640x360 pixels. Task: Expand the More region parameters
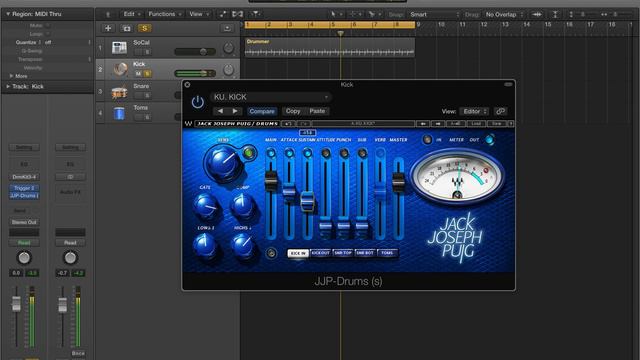tap(11, 76)
